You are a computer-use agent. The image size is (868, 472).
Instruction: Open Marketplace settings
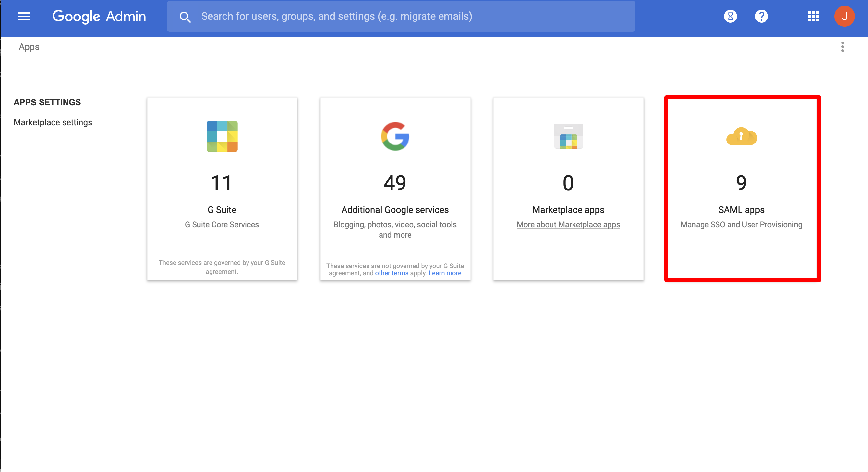tap(53, 122)
